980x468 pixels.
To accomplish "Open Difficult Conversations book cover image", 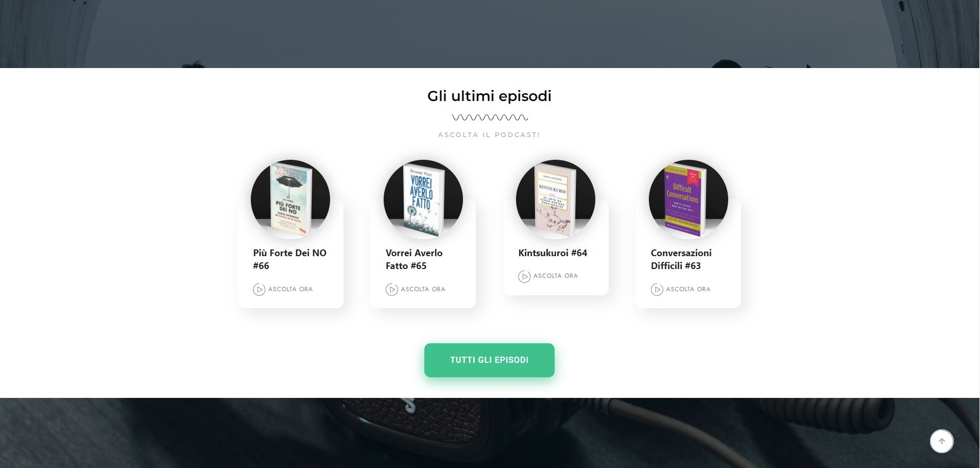I will pyautogui.click(x=689, y=199).
